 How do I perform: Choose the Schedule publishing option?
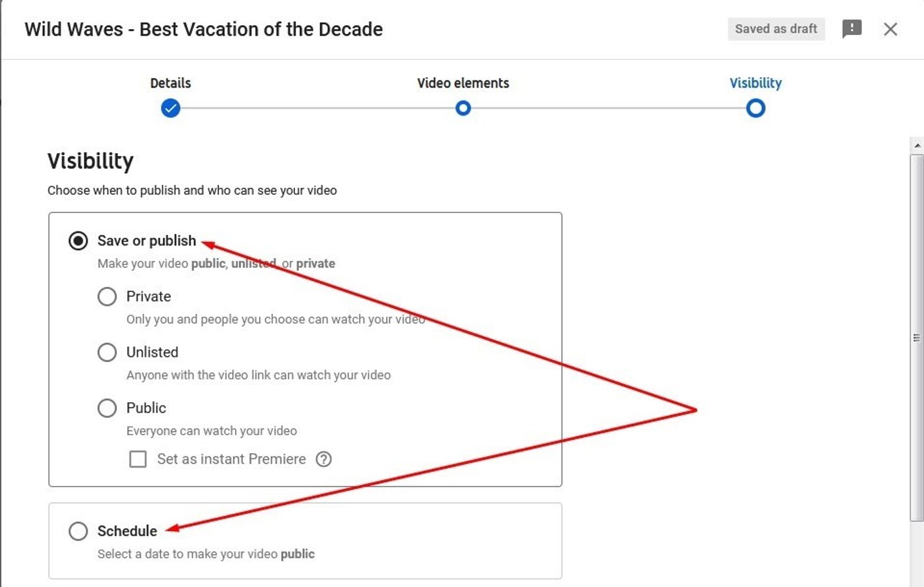[x=79, y=531]
